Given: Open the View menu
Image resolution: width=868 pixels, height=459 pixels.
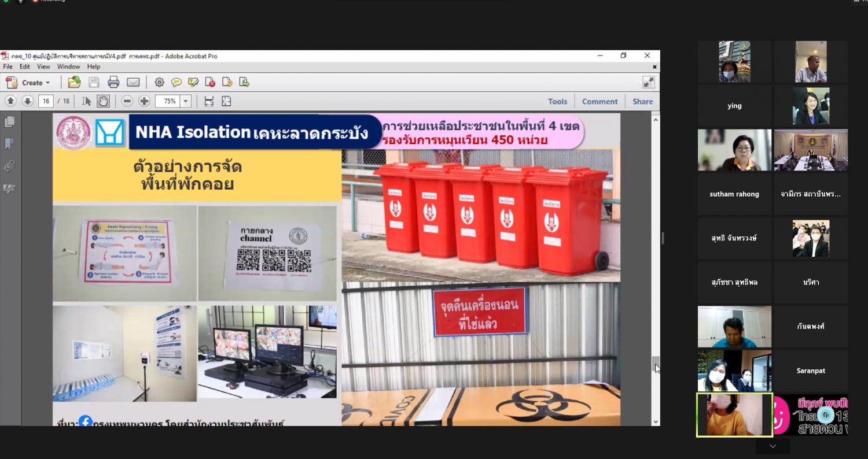Looking at the screenshot, I should pyautogui.click(x=43, y=66).
